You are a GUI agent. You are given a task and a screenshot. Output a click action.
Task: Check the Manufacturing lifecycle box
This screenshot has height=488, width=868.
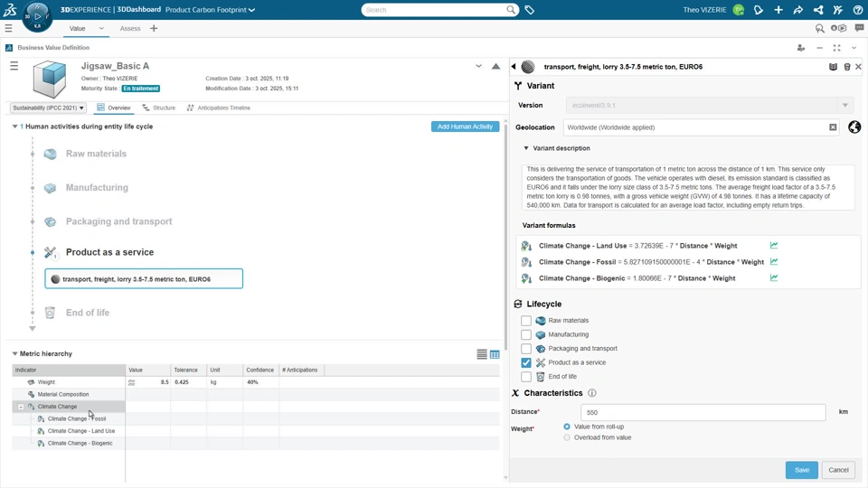point(526,334)
